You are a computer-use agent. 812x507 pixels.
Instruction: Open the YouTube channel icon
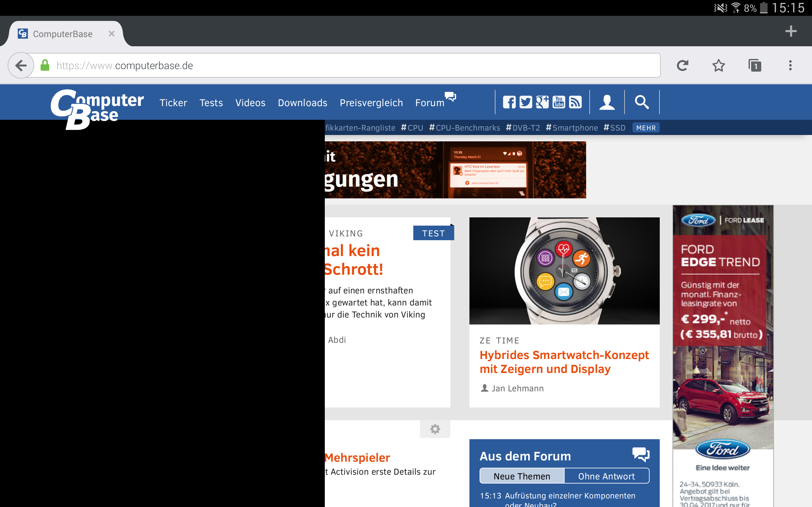pyautogui.click(x=559, y=102)
